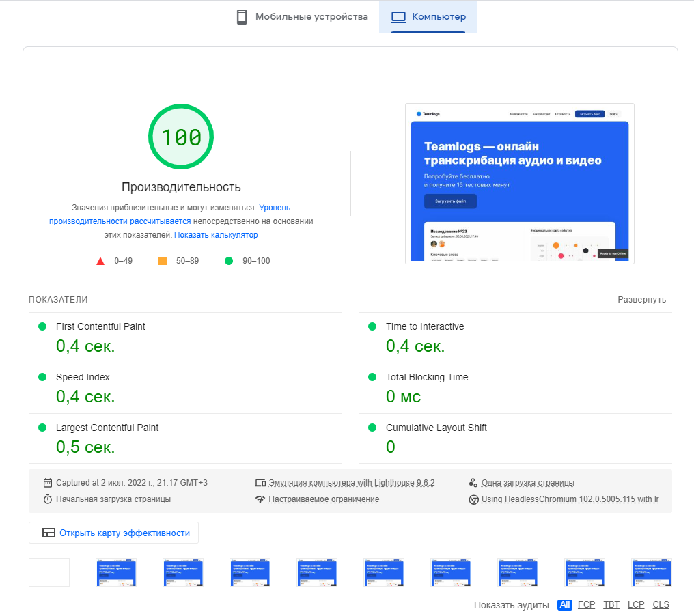Open Одна загрузка страницы details
This screenshot has height=616, width=694.
tap(527, 483)
